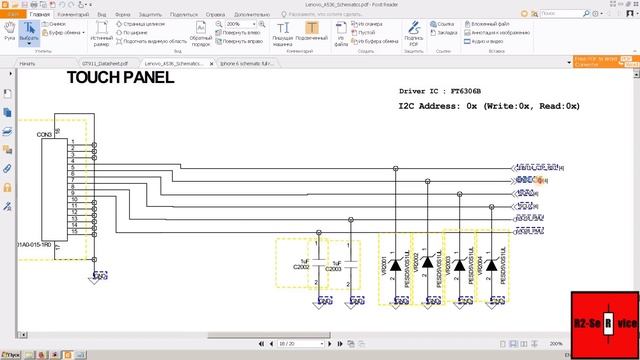
Task: Switch to Вид ribbon tab
Action: click(x=102, y=14)
